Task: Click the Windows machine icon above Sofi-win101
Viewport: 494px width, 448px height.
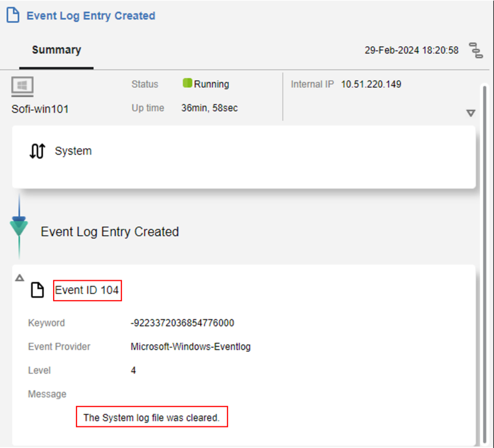Action: point(22,86)
